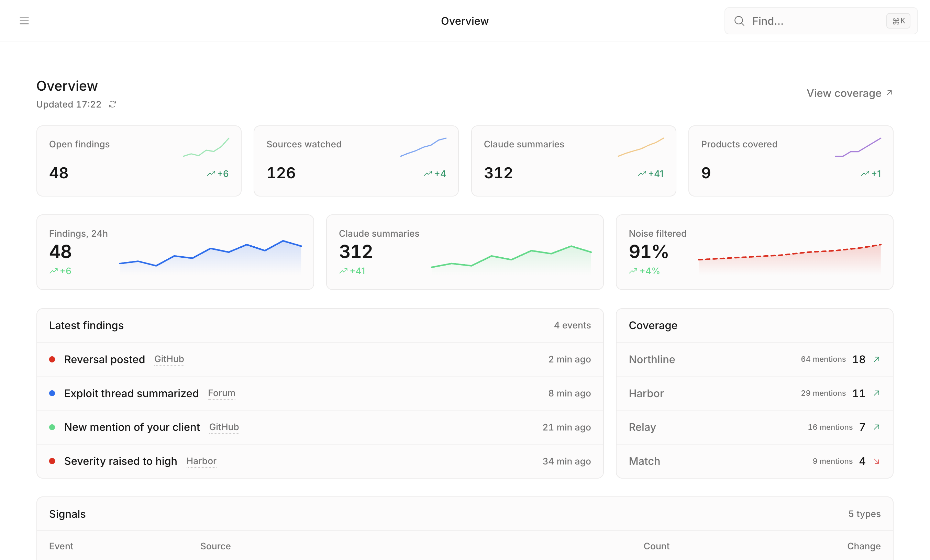The height and width of the screenshot is (560, 930).
Task: Click the +4% trend icon under Noise filtered
Action: click(x=633, y=271)
